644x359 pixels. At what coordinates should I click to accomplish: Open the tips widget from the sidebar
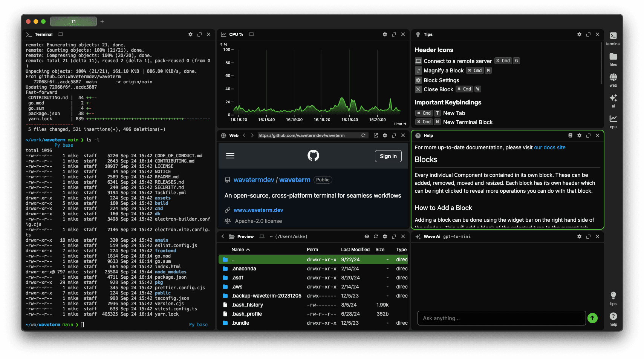tap(613, 298)
